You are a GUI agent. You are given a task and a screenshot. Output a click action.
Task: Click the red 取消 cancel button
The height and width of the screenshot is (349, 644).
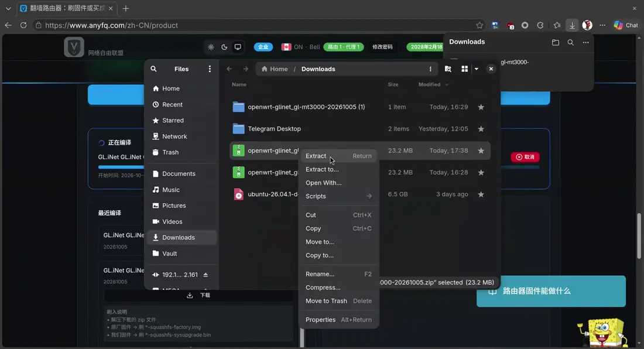(525, 157)
